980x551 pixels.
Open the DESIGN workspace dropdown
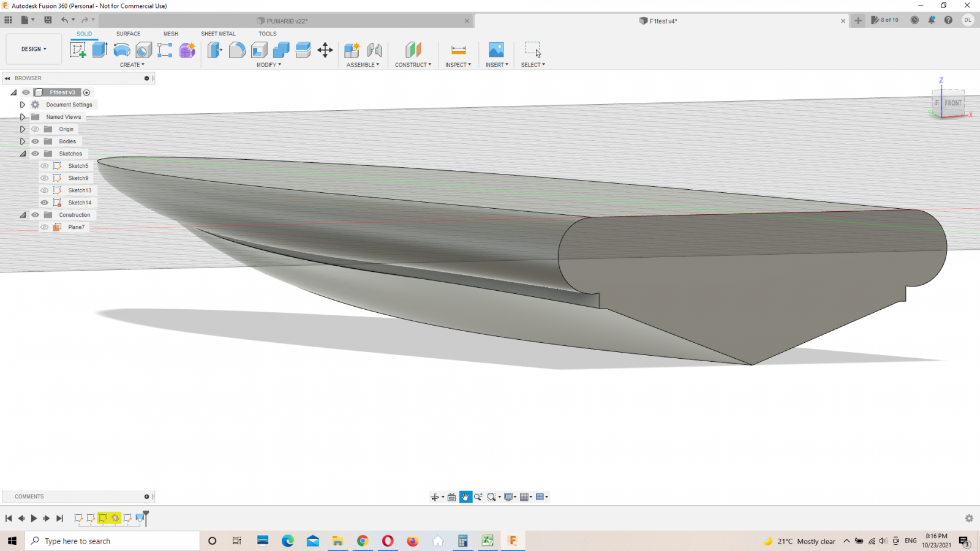[x=34, y=49]
